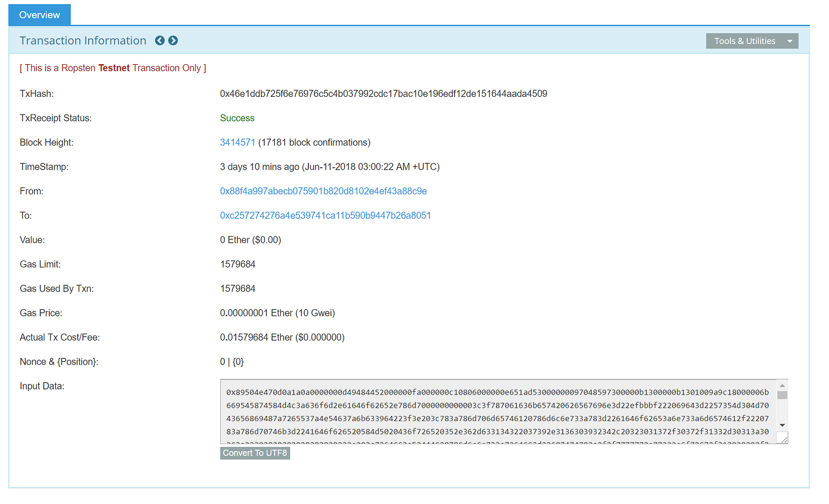
Task: Select the Overview tab
Action: click(x=39, y=15)
